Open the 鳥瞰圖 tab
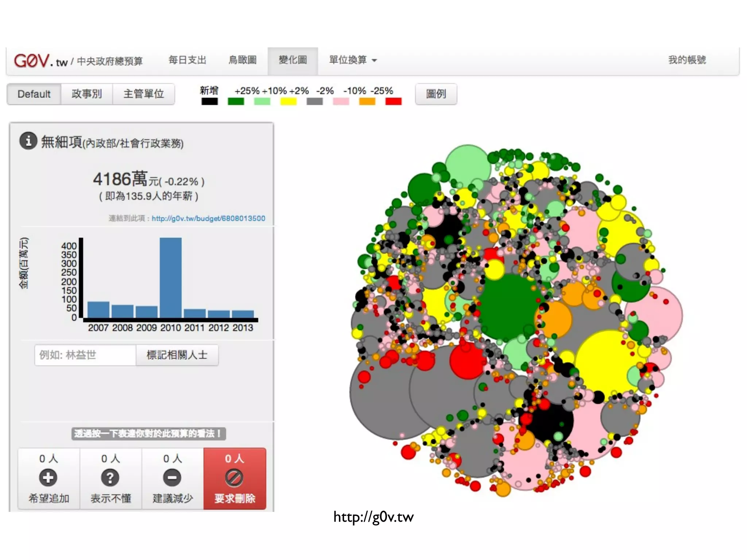Image resolution: width=747 pixels, height=560 pixels. (x=243, y=60)
